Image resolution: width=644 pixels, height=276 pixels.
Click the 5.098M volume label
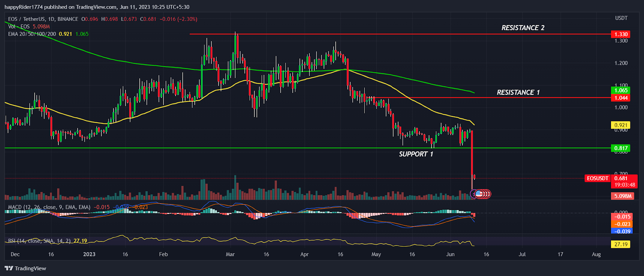pyautogui.click(x=622, y=196)
